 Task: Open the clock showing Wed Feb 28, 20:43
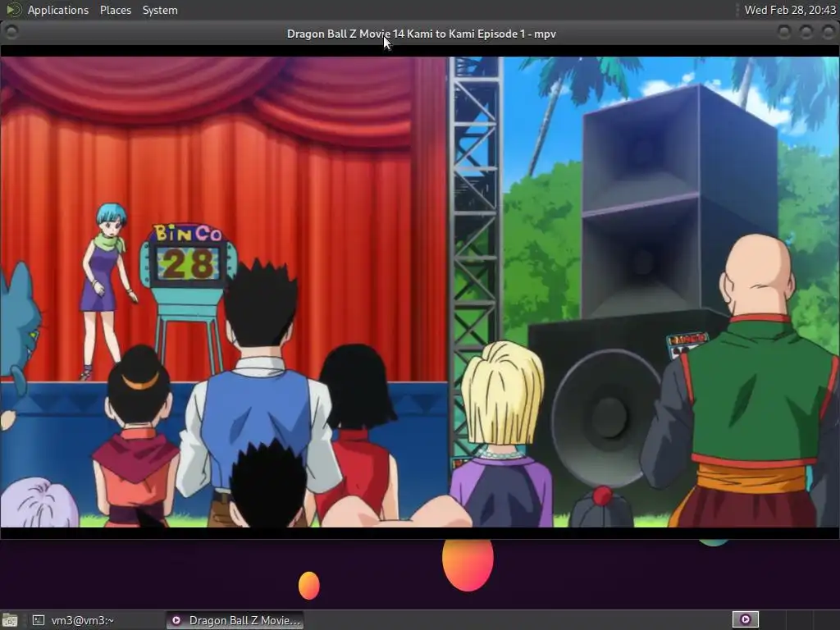pos(790,10)
